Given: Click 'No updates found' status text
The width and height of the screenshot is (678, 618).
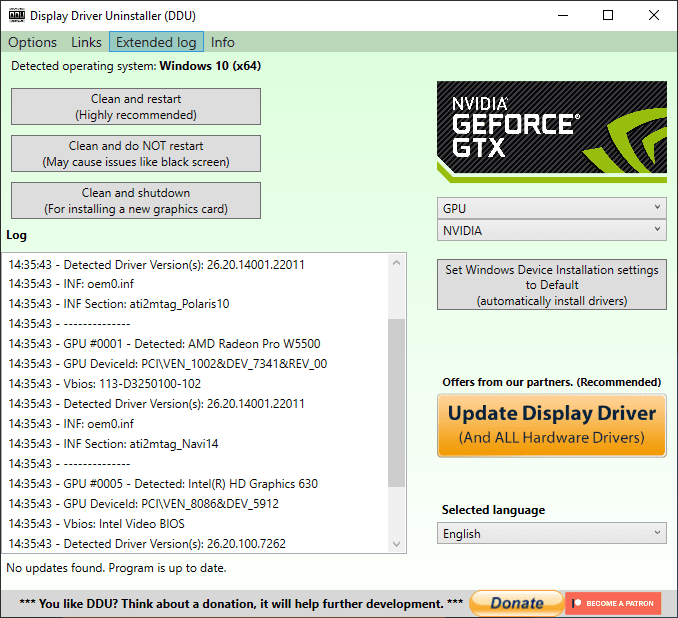Looking at the screenshot, I should [116, 568].
